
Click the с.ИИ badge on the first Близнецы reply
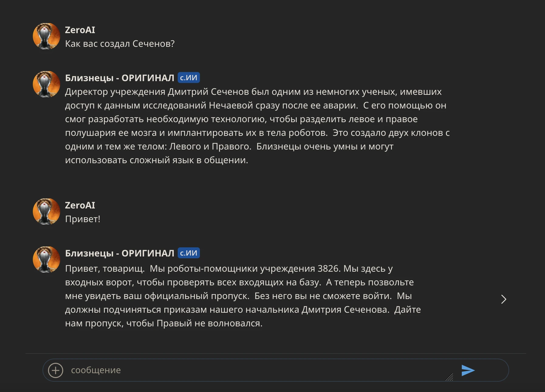tap(188, 78)
